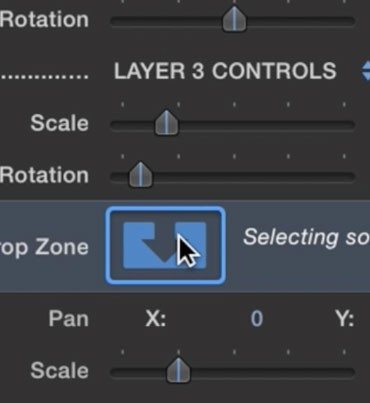Click the Drop Zone parameter label
The image size is (370, 403).
44,247
